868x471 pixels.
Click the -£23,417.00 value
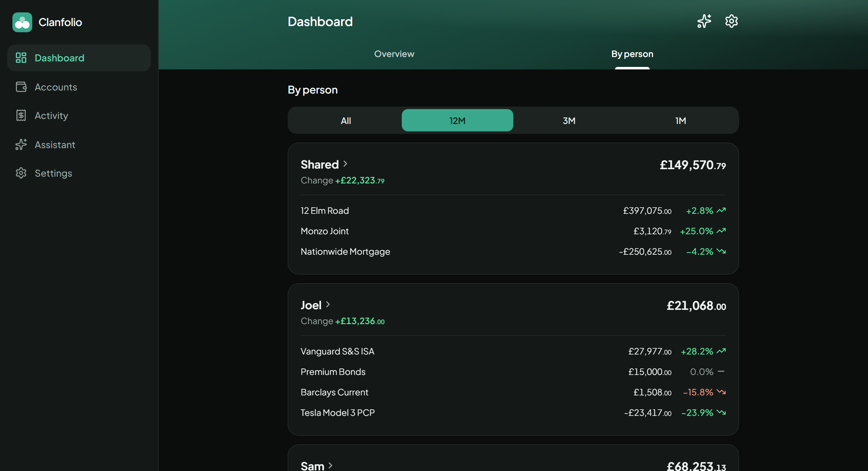click(648, 413)
